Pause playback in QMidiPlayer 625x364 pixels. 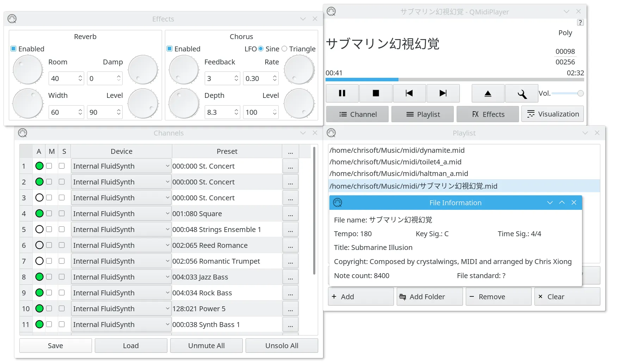342,93
